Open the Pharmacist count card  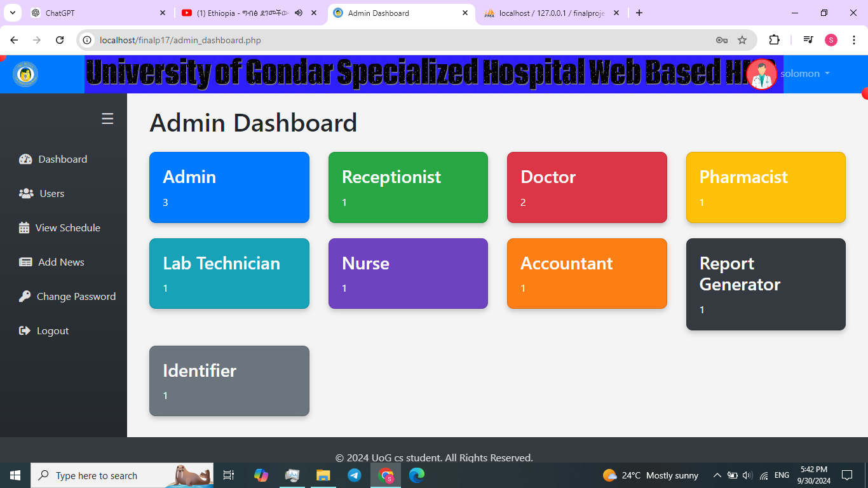click(x=765, y=187)
